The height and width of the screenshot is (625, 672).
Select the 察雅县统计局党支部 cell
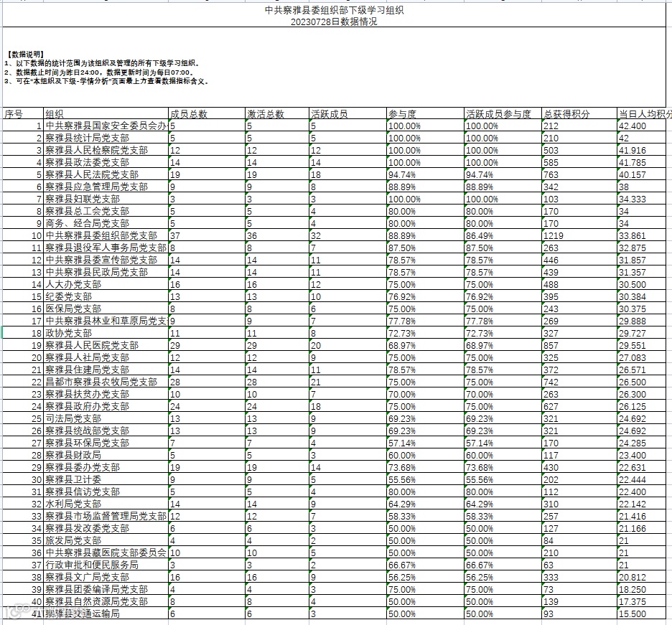coord(106,138)
